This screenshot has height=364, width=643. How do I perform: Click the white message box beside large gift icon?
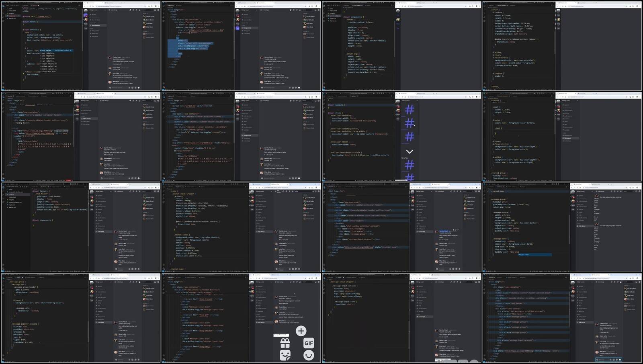[281, 335]
